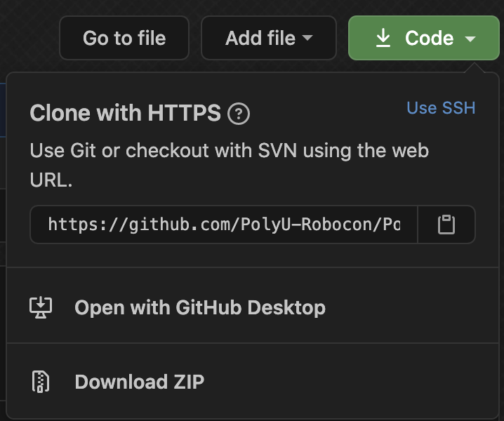Image resolution: width=504 pixels, height=421 pixels.
Task: Switch to Use SSH link
Action: tap(441, 107)
